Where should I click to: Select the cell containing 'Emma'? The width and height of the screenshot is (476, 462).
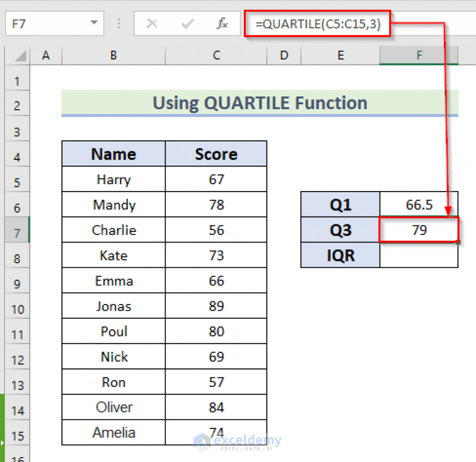(114, 280)
